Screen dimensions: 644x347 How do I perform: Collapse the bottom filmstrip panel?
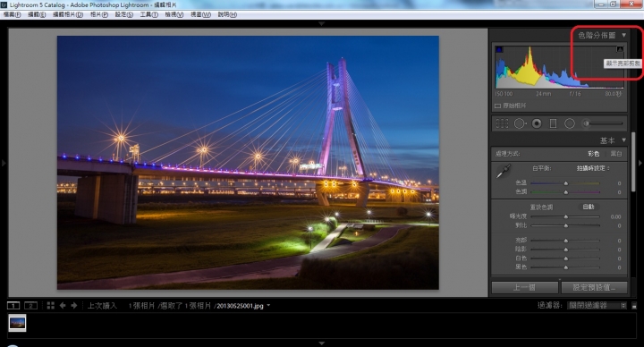[322, 343]
